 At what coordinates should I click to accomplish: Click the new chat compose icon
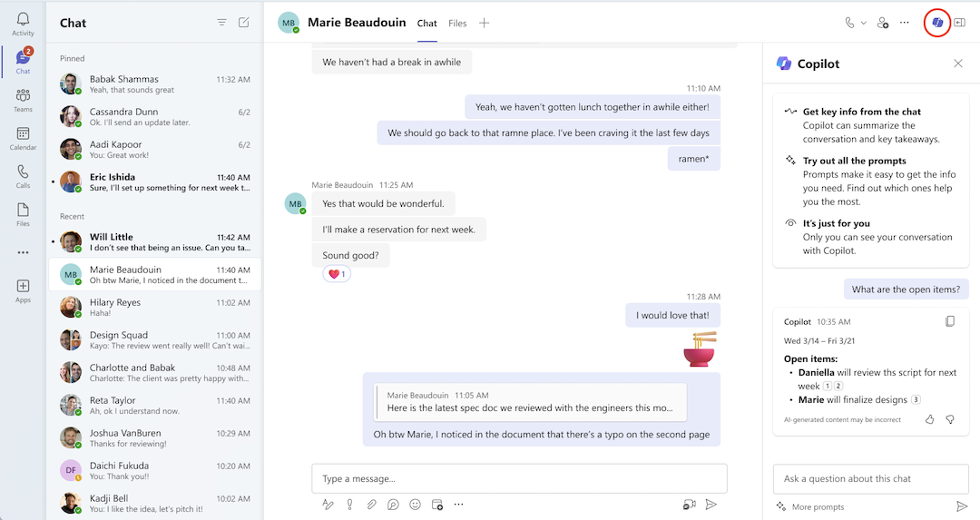click(243, 23)
